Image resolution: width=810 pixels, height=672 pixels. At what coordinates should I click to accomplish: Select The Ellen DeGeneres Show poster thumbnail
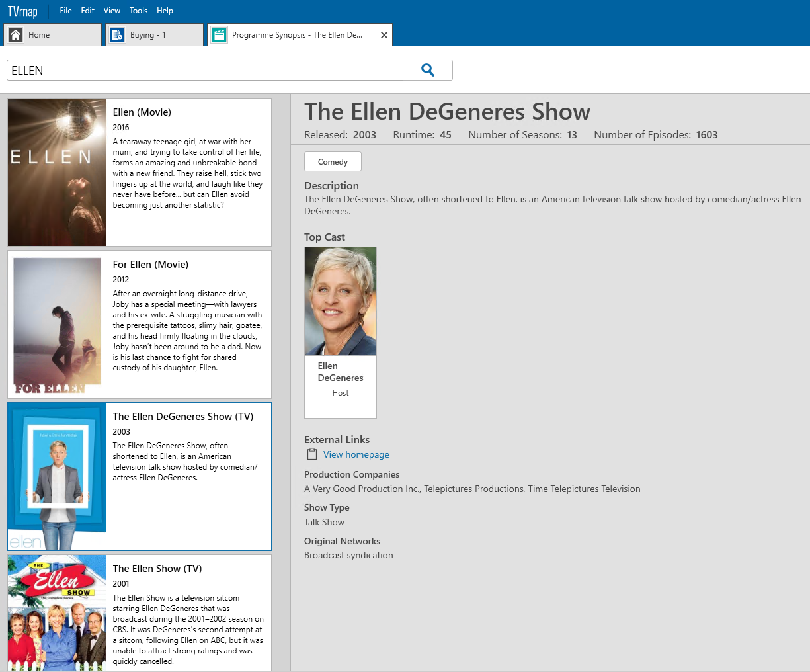[x=57, y=476]
